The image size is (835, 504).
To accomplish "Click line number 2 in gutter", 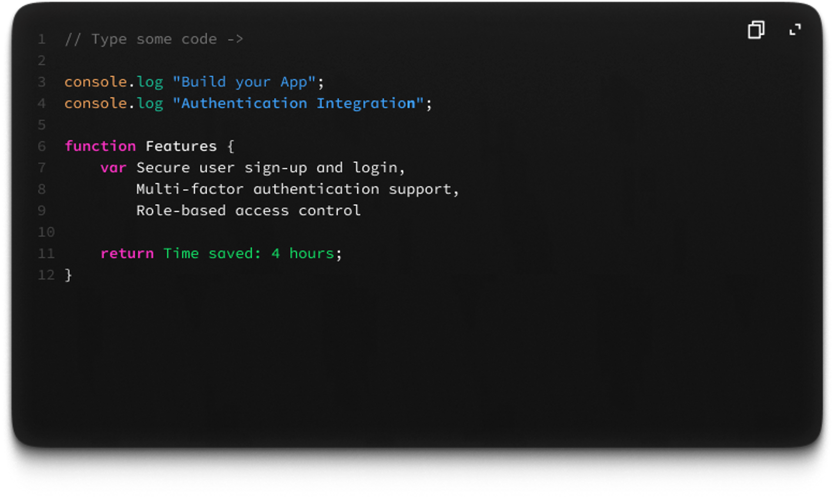I will pyautogui.click(x=42, y=60).
